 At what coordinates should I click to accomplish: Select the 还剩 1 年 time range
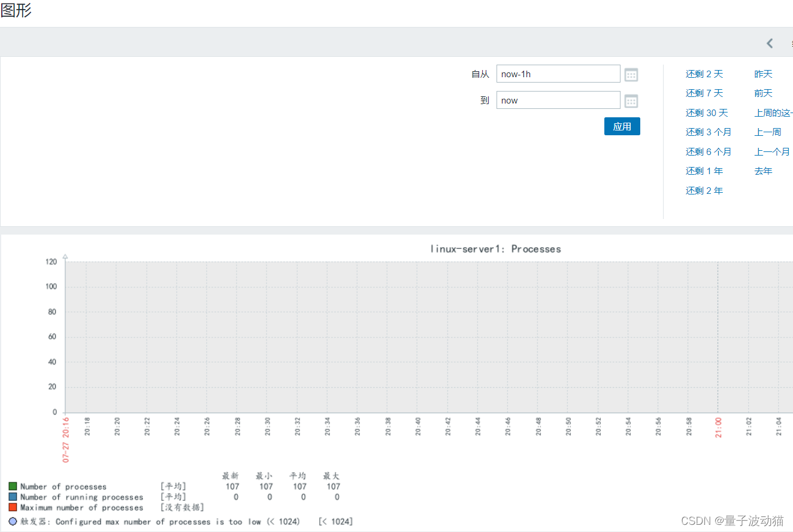tap(704, 171)
